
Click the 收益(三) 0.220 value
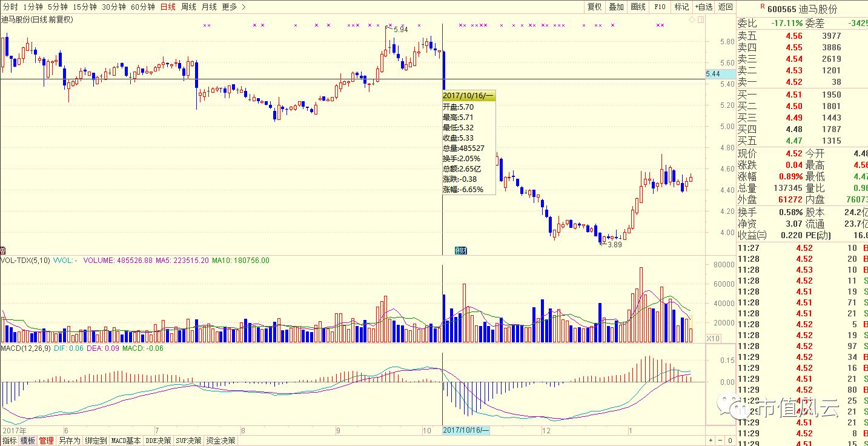pos(791,236)
